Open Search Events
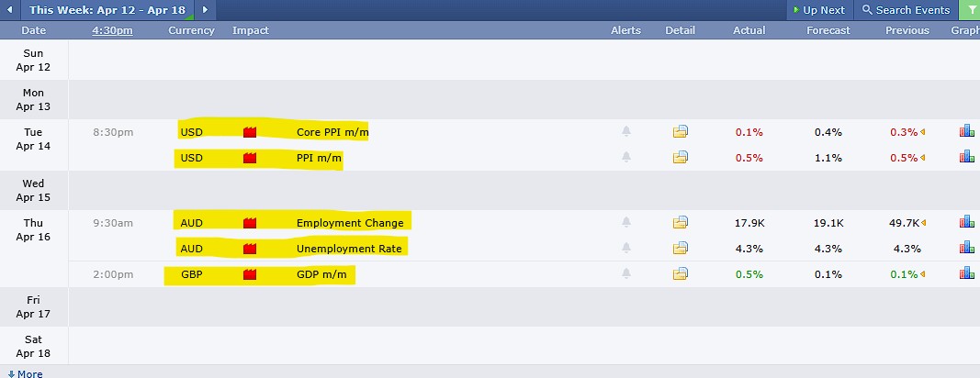The width and height of the screenshot is (980, 378). click(906, 10)
